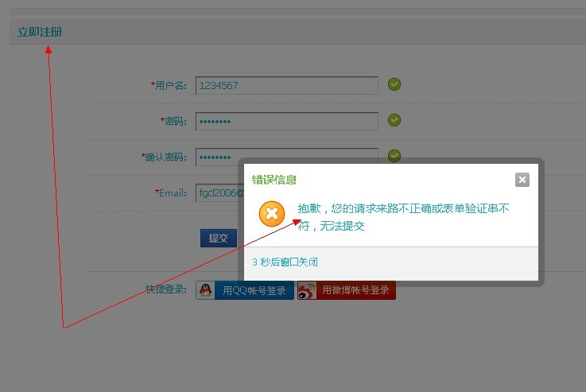Click the *密码 label
The width and height of the screenshot is (586, 392).
173,121
